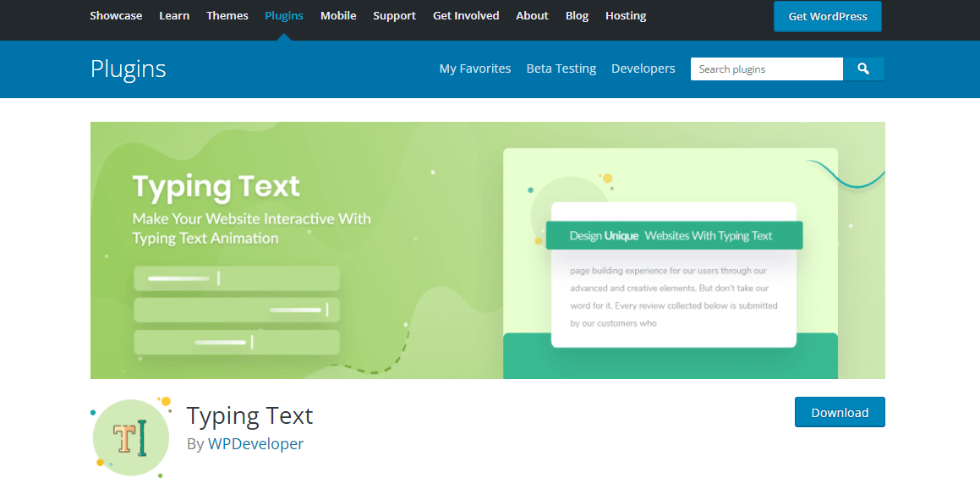The image size is (980, 489).
Task: Open the About page
Action: tap(532, 15)
